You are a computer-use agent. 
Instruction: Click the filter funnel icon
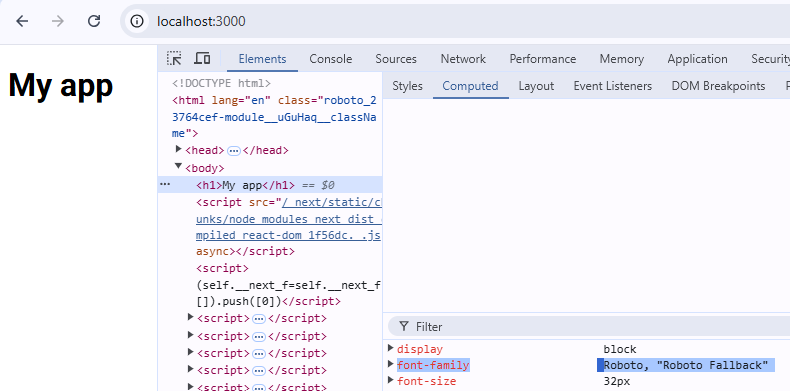(404, 327)
